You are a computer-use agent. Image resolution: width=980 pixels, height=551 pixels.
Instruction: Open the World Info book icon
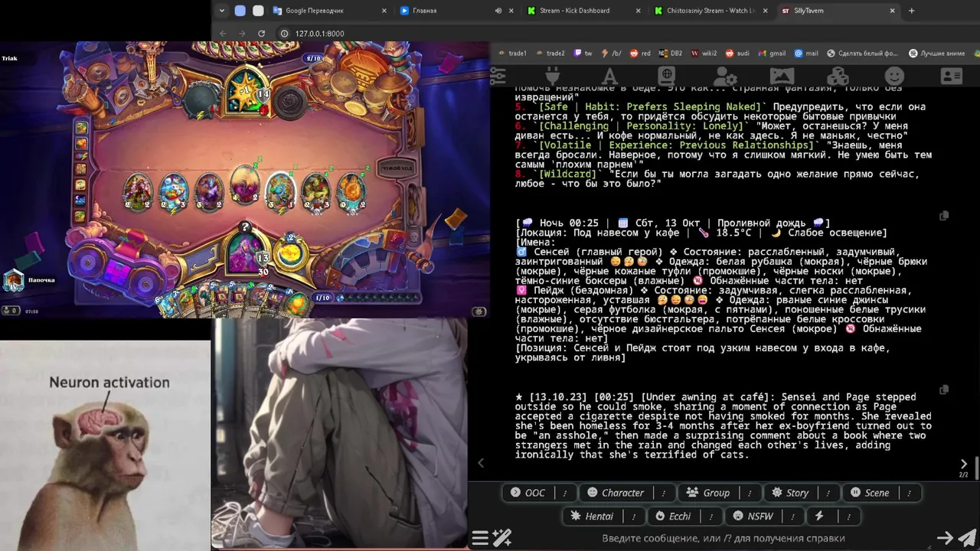pos(666,76)
